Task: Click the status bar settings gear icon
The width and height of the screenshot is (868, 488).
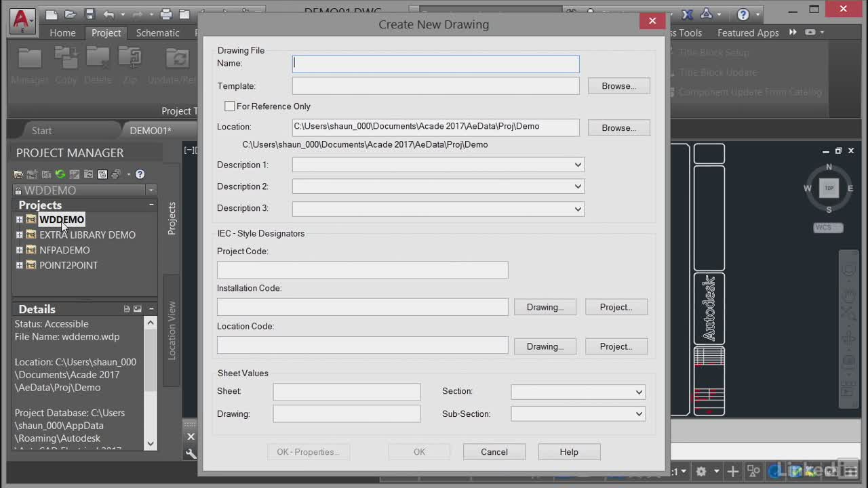Action: [701, 471]
